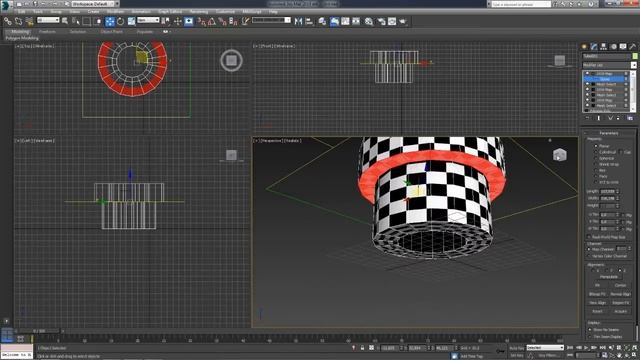Activate Select and Move tool
This screenshot has height=360, width=640.
click(110, 21)
